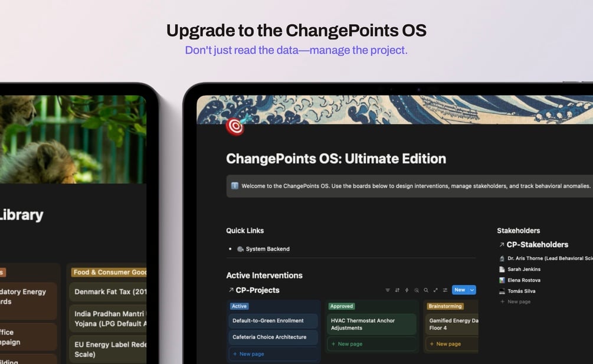The image size is (593, 364).
Task: Open the Default-to-Green Enrollment card
Action: pos(273,320)
